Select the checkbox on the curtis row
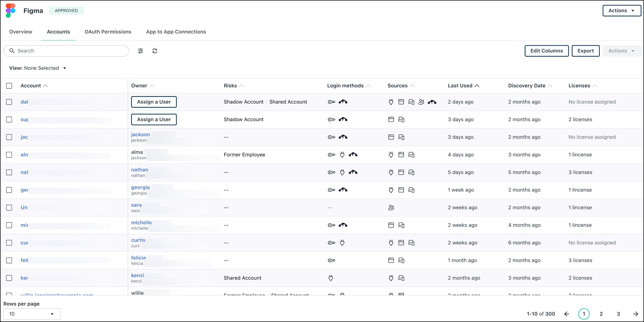The height and width of the screenshot is (322, 644). point(9,243)
